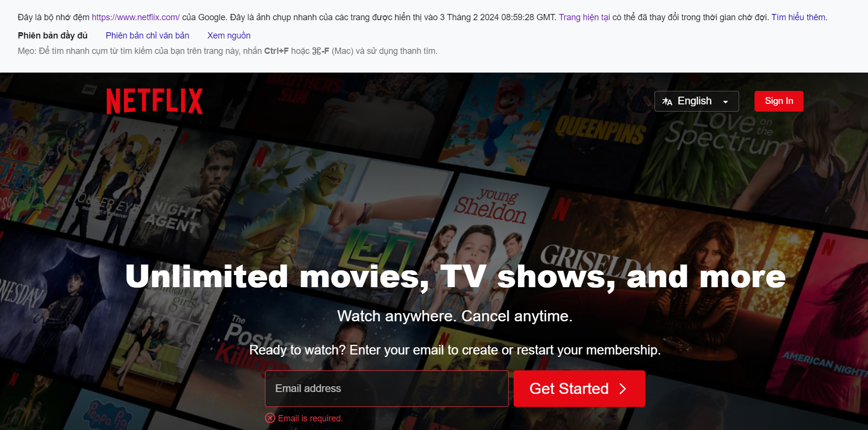Image resolution: width=868 pixels, height=430 pixels.
Task: Click the Get Started button
Action: [x=579, y=389]
